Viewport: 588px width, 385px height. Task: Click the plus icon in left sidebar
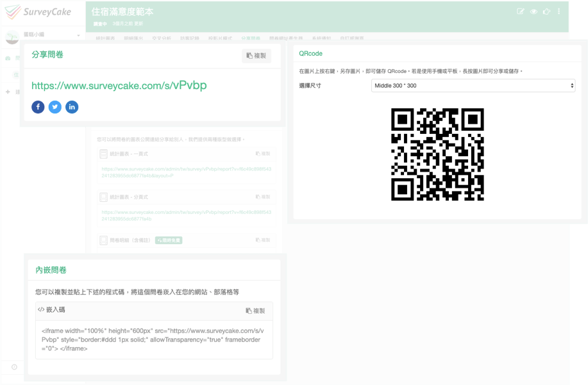coord(8,92)
